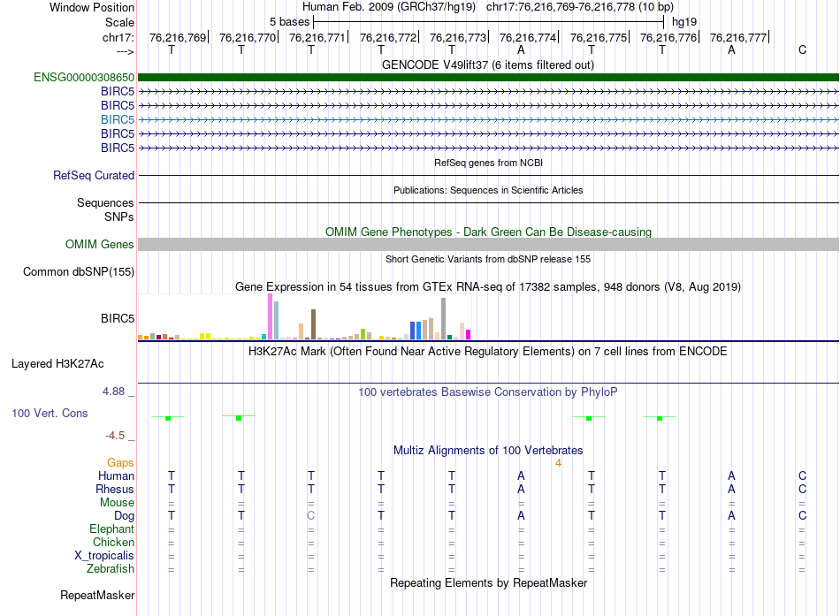Open the 100 Vert. Cons track label

[x=50, y=413]
